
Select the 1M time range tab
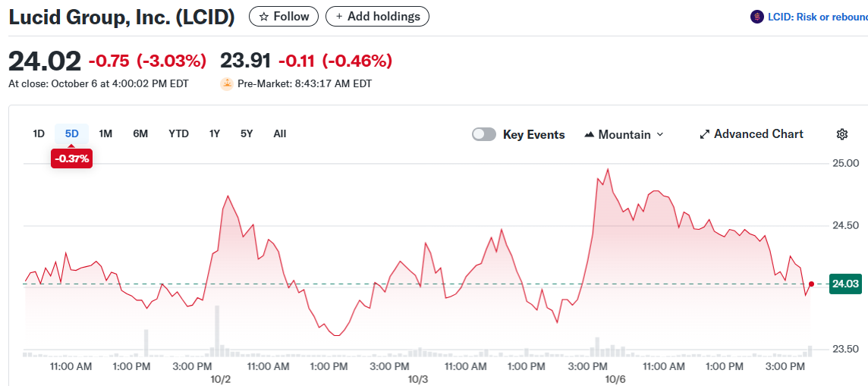pos(105,133)
